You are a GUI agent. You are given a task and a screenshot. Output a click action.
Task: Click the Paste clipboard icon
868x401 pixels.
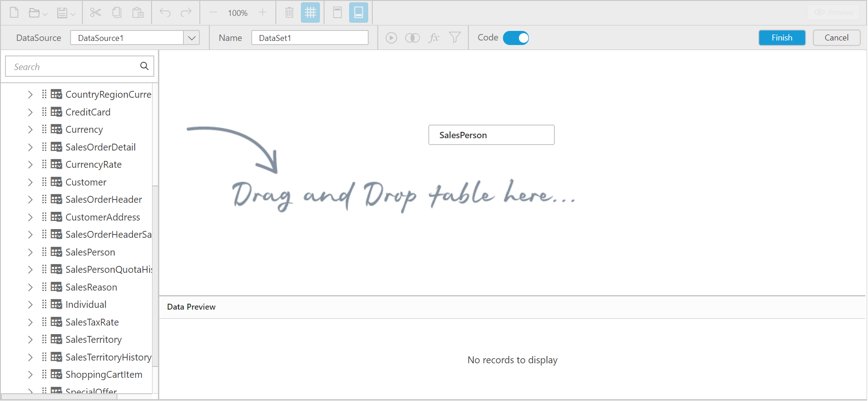pos(138,12)
